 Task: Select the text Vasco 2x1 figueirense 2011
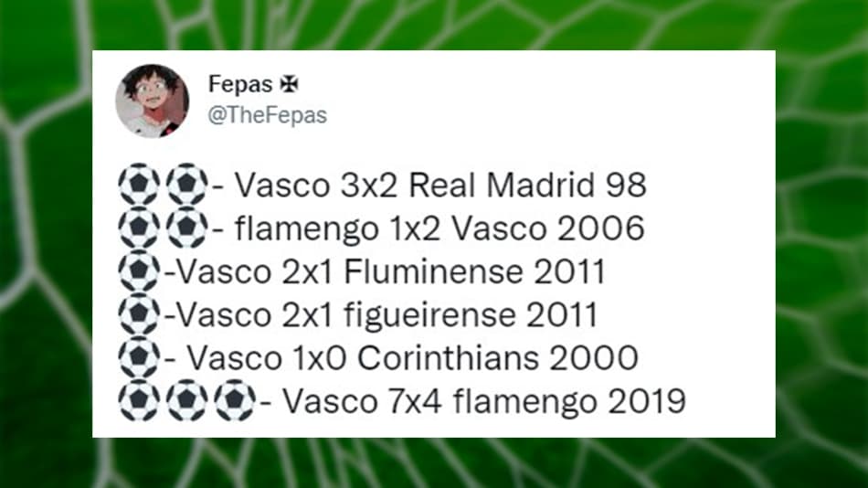click(387, 314)
